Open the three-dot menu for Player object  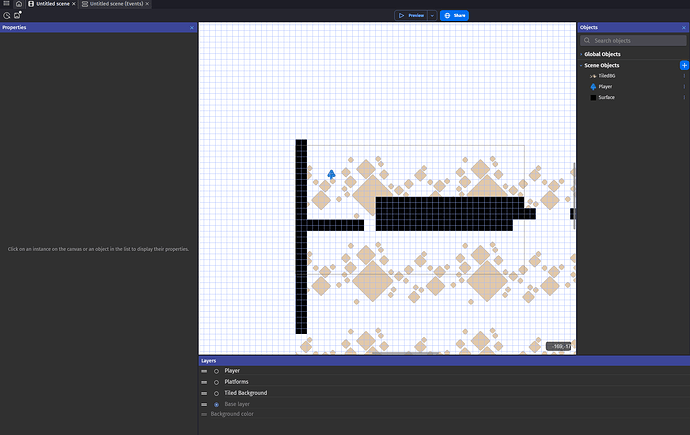(x=684, y=87)
